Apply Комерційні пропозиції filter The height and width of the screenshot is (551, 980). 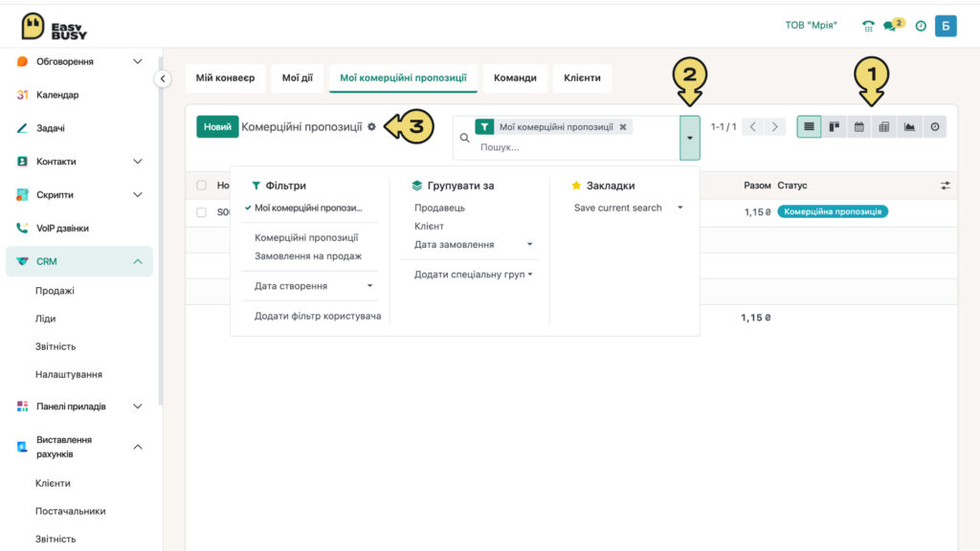coord(306,237)
